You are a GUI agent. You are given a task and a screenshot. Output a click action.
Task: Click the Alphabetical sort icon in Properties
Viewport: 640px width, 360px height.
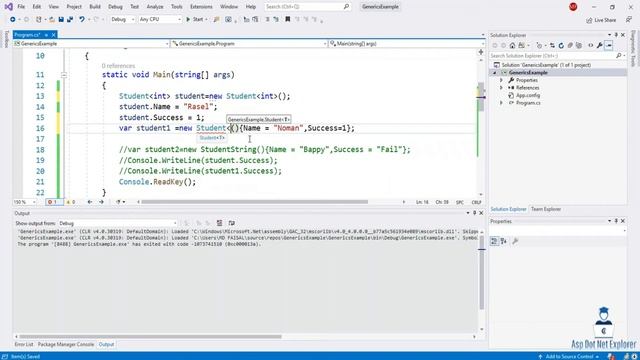click(504, 241)
